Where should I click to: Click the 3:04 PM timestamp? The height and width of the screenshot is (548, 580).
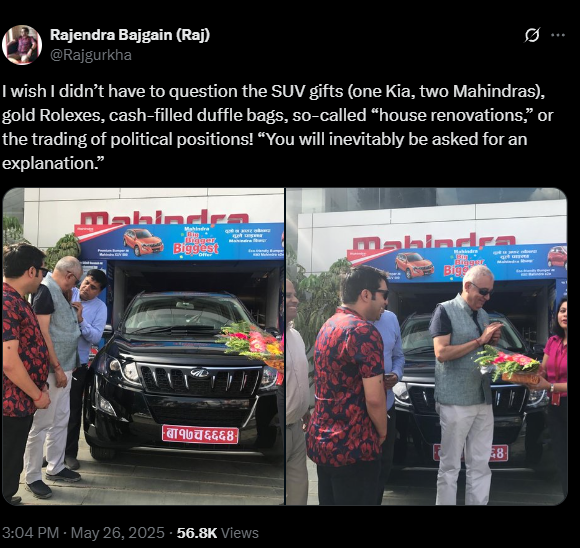click(x=31, y=533)
